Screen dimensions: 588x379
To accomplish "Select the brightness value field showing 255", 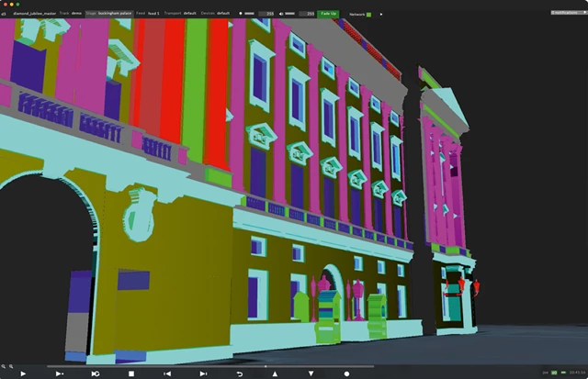I will pos(266,14).
